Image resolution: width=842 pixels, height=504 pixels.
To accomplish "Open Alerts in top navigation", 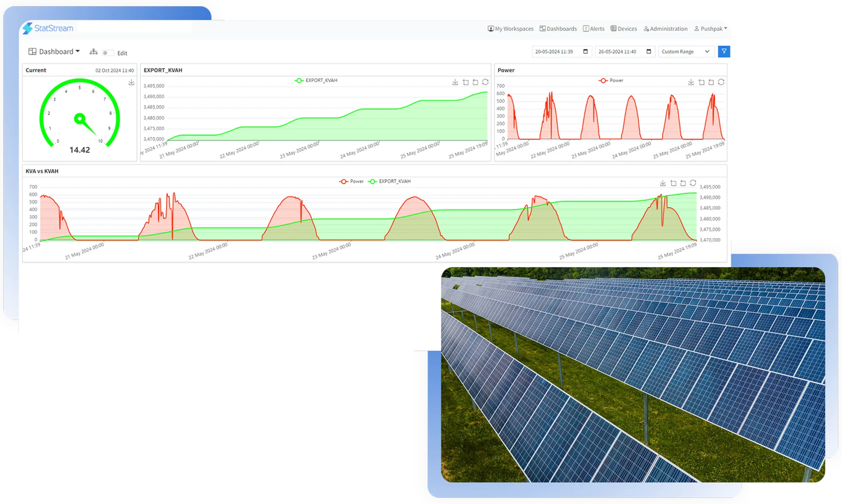I will [x=594, y=28].
